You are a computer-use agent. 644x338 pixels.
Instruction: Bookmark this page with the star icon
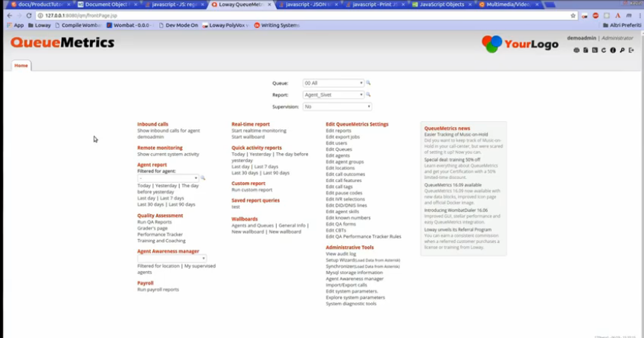(573, 16)
